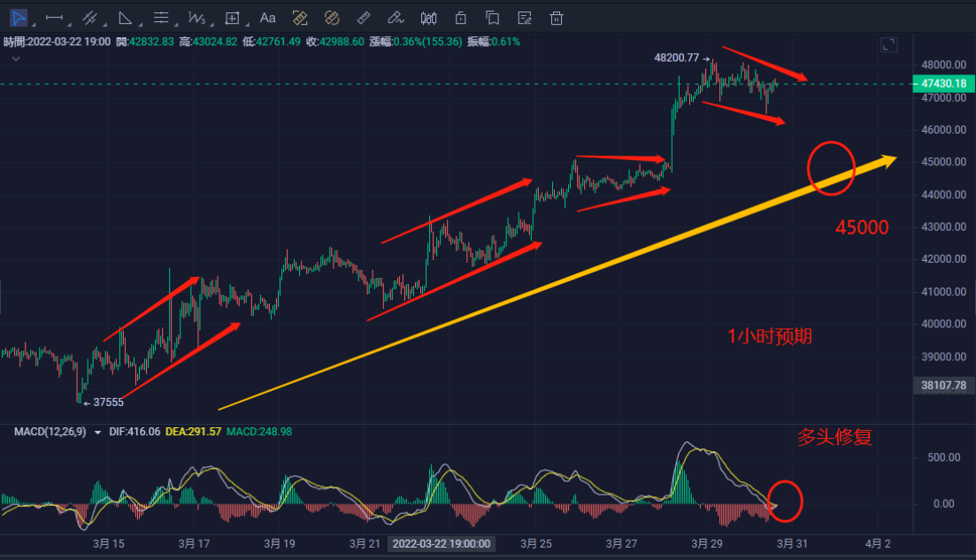Image resolution: width=976 pixels, height=560 pixels.
Task: Click the high price 43024.82
Action: coord(215,42)
